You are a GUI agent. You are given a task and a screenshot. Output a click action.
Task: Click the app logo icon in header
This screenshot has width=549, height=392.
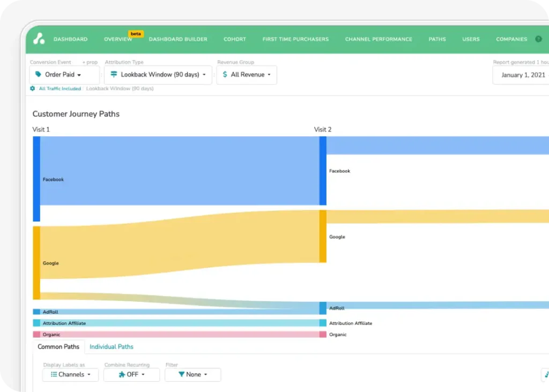39,39
